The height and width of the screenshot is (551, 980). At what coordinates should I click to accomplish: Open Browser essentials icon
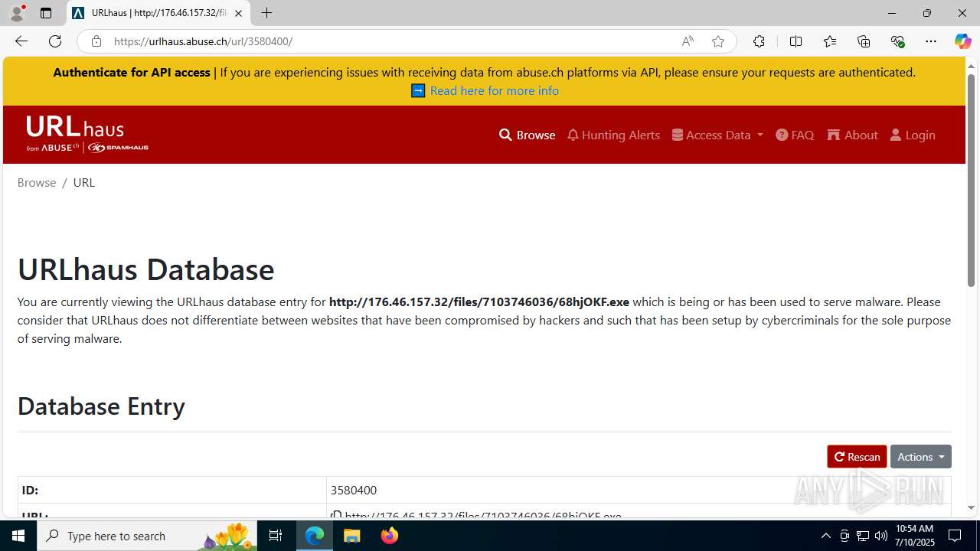(x=897, y=41)
